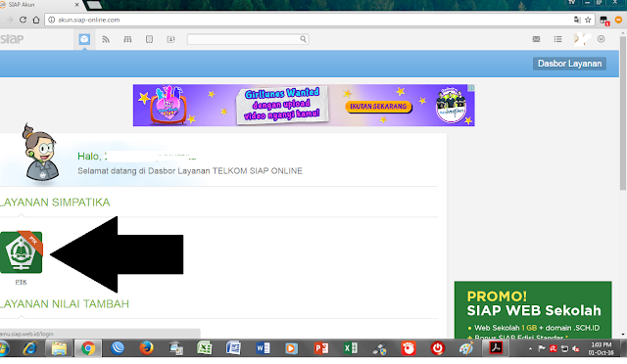This screenshot has height=364, width=627.
Task: Open Internet Explorer from the taskbar
Action: point(30,348)
